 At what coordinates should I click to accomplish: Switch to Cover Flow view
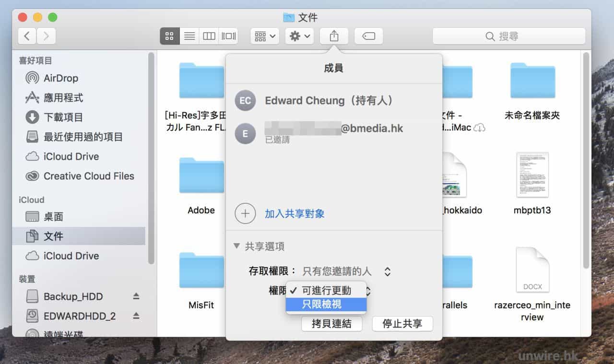[x=228, y=36]
